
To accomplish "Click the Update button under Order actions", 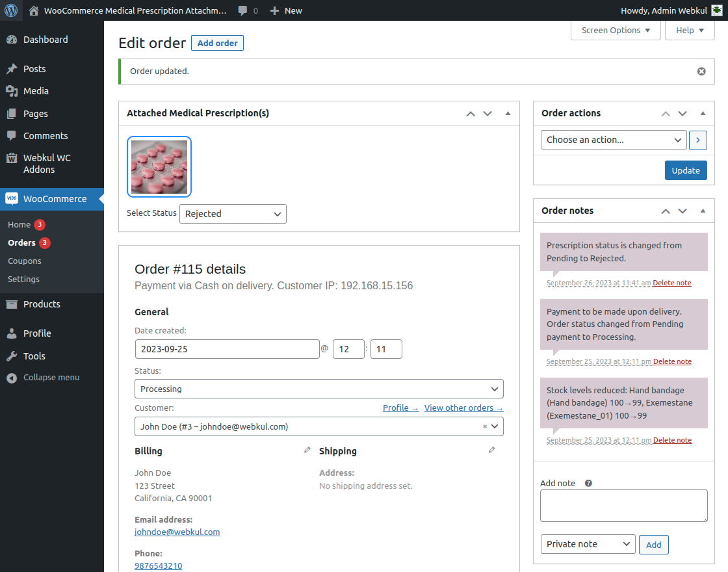I will pyautogui.click(x=686, y=170).
